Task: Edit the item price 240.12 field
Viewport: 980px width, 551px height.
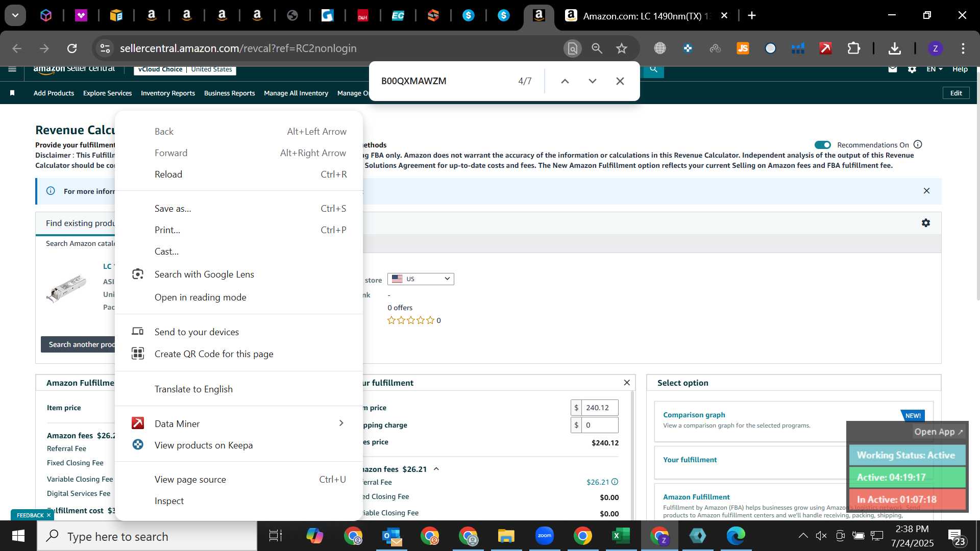Action: (600, 408)
